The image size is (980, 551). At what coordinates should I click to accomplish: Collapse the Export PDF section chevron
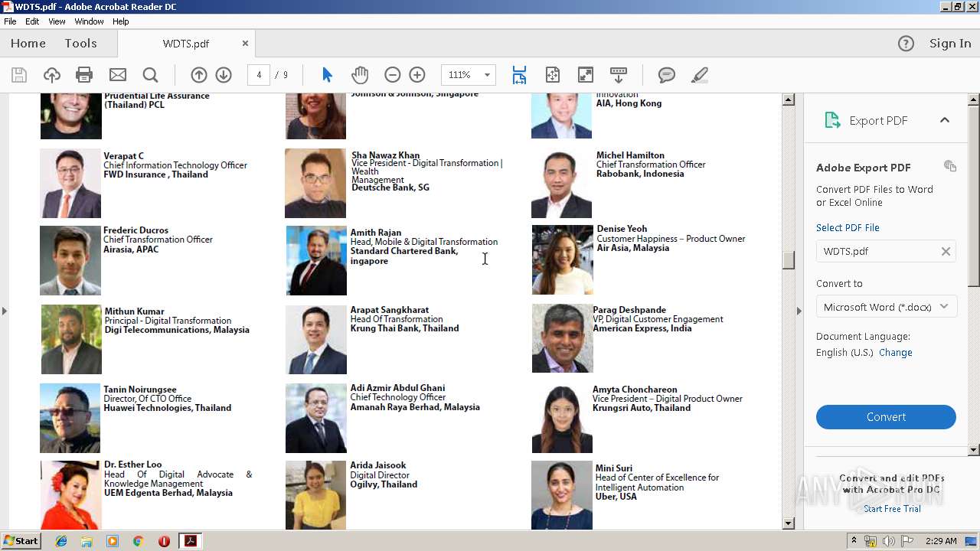click(x=945, y=120)
